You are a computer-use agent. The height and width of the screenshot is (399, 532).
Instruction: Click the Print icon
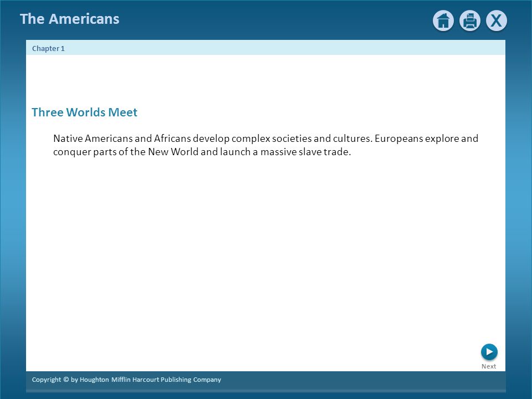click(x=470, y=21)
